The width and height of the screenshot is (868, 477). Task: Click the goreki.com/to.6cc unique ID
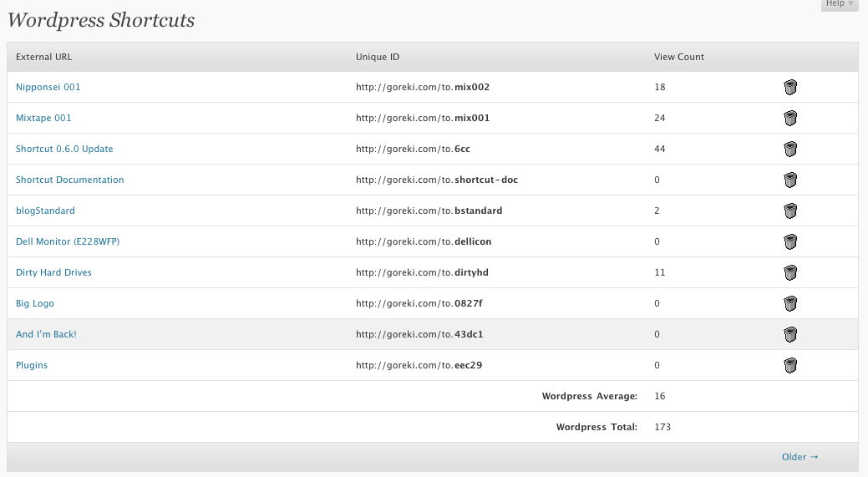(x=413, y=149)
